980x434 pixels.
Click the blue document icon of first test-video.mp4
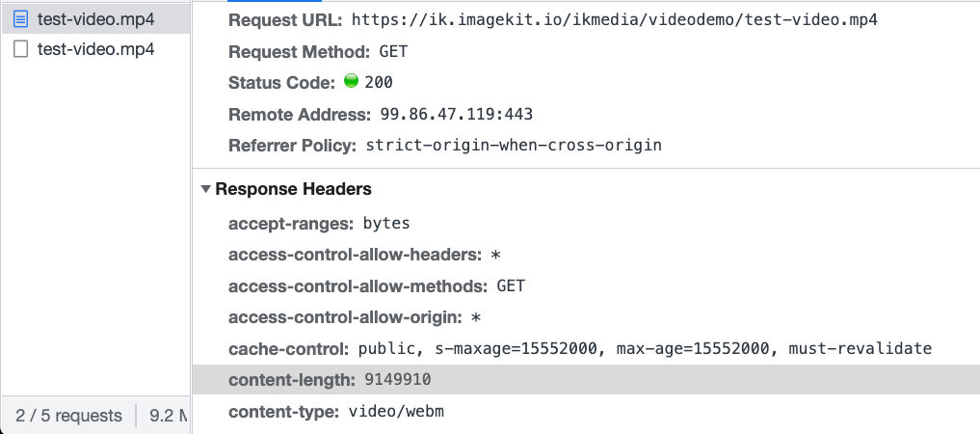click(20, 18)
